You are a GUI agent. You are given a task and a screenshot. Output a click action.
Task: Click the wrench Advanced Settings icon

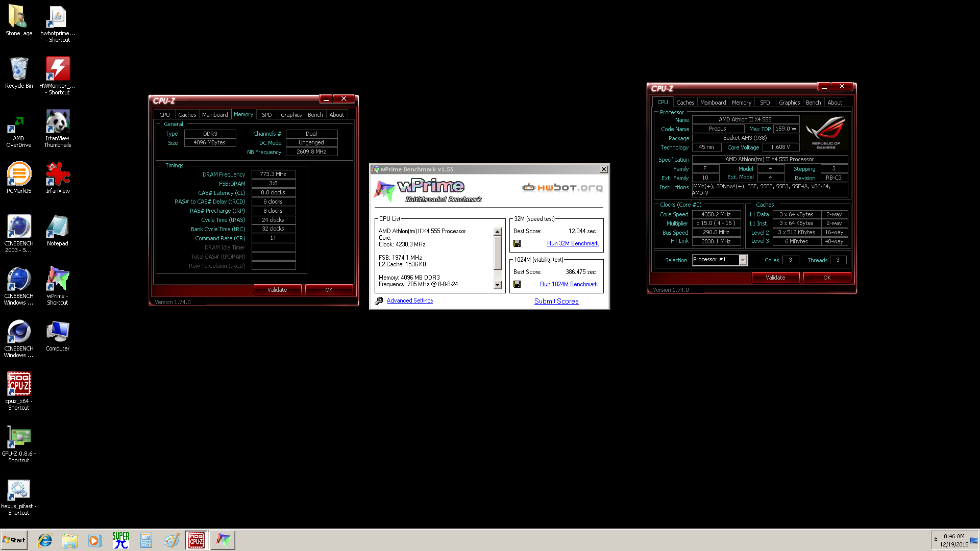tap(379, 301)
